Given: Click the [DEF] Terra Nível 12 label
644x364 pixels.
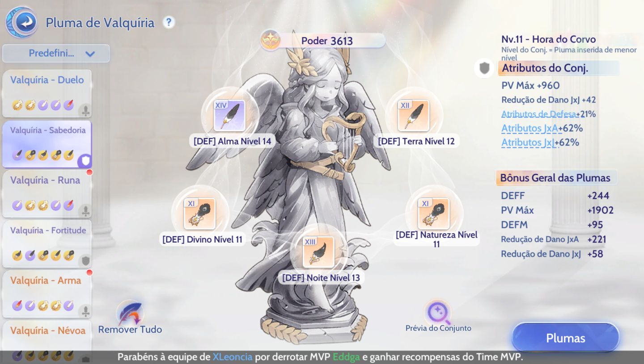Looking at the screenshot, I should point(416,141).
